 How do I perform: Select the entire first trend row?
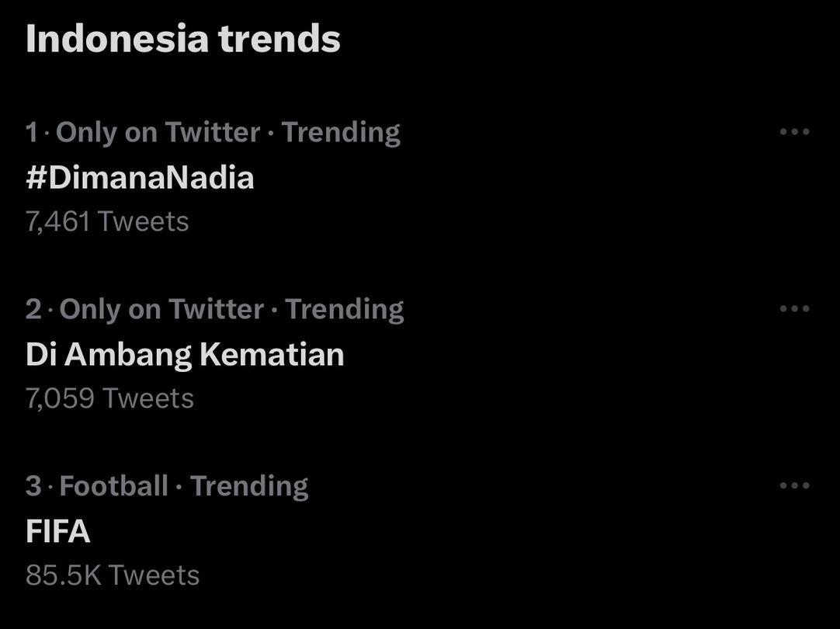311,177
